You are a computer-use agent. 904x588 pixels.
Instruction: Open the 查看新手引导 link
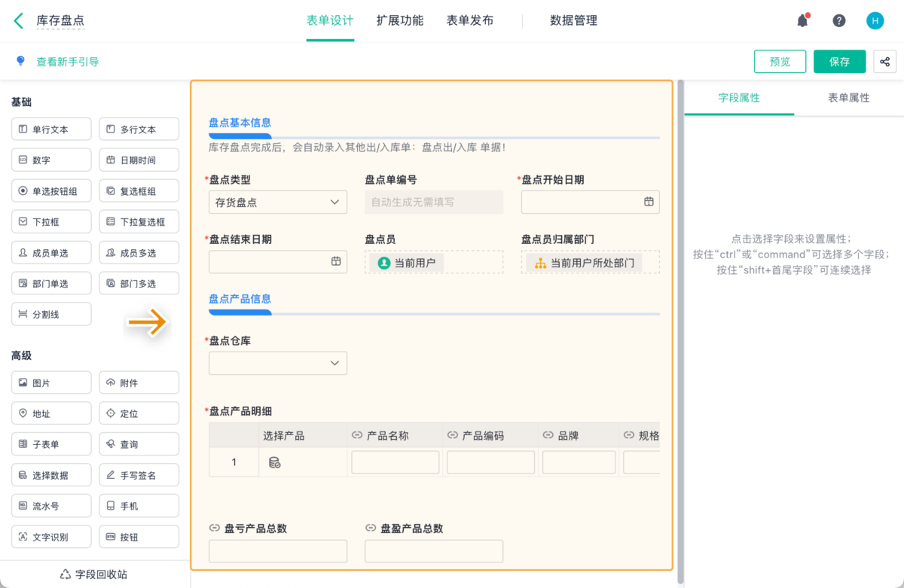point(68,62)
